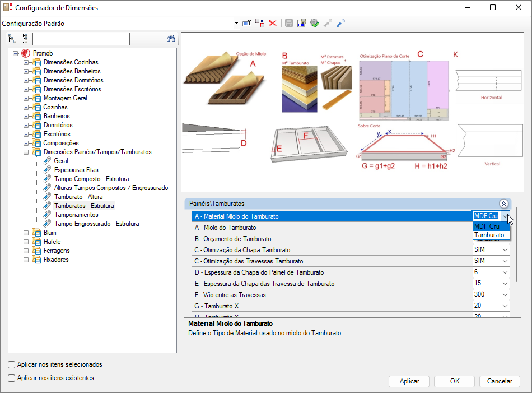This screenshot has height=393, width=532.
Task: Click the Aplicar button
Action: click(x=409, y=381)
